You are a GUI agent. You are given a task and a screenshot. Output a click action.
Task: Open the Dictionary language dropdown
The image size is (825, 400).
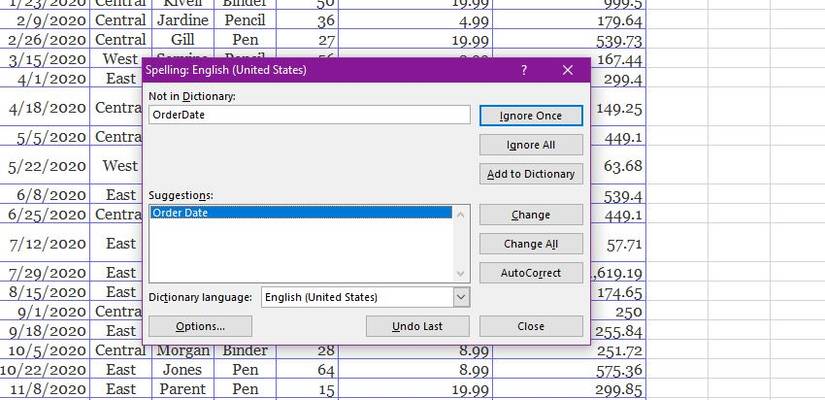pos(460,297)
